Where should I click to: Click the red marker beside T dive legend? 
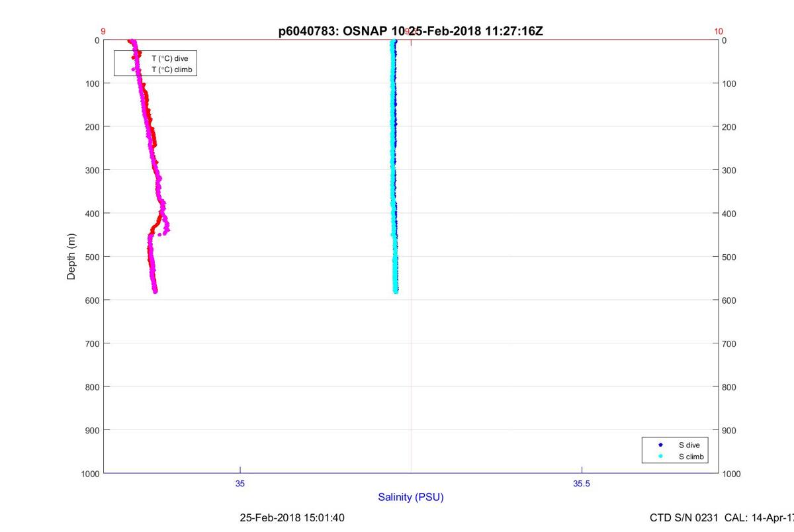click(x=133, y=59)
